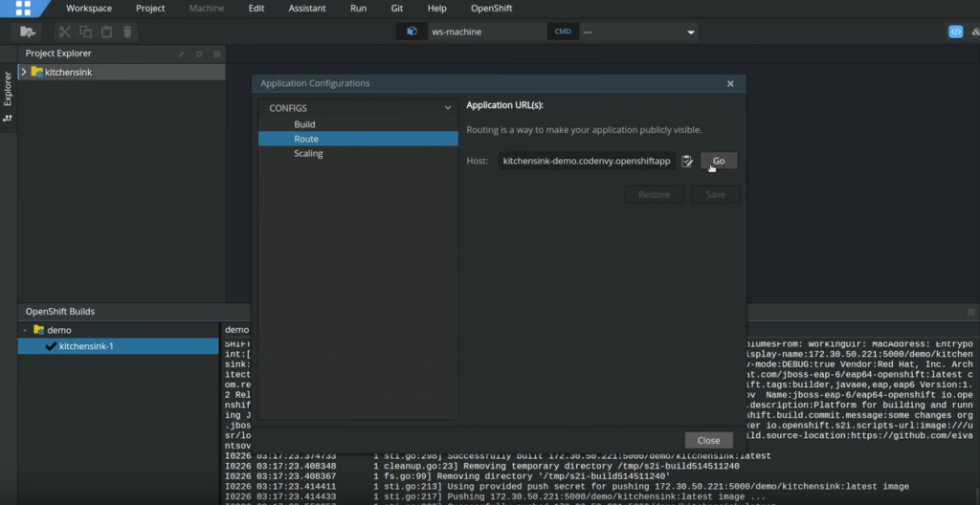Click the Close button in dialog

708,441
